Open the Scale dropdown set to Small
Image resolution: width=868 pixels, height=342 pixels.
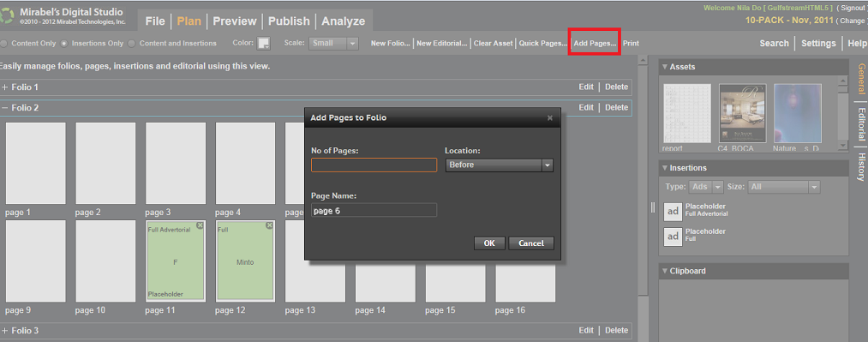click(334, 43)
